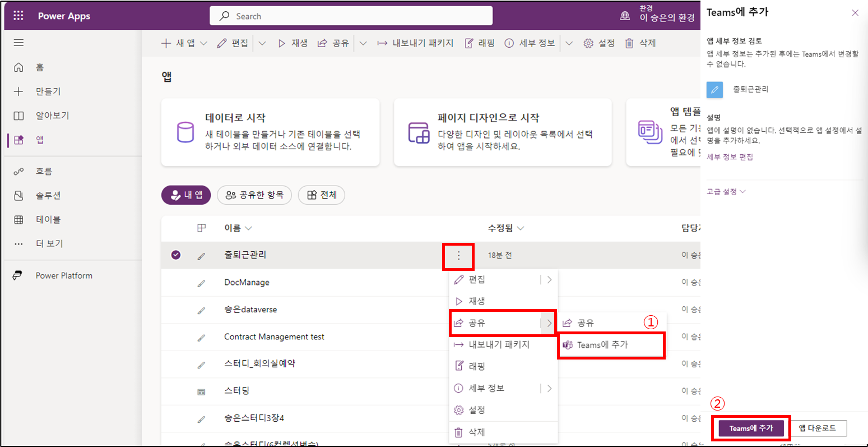Open the 스터디_회의실예약 app row
The height and width of the screenshot is (447, 868).
point(259,363)
